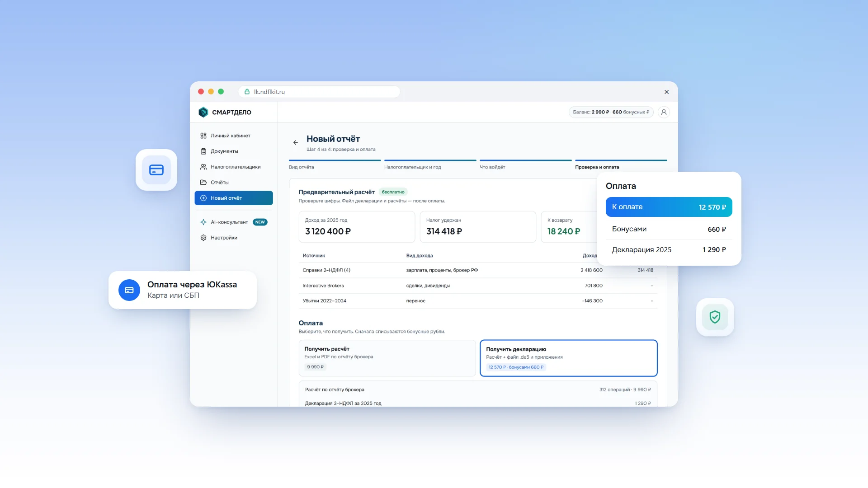Click the lock icon in address bar

coord(247,92)
